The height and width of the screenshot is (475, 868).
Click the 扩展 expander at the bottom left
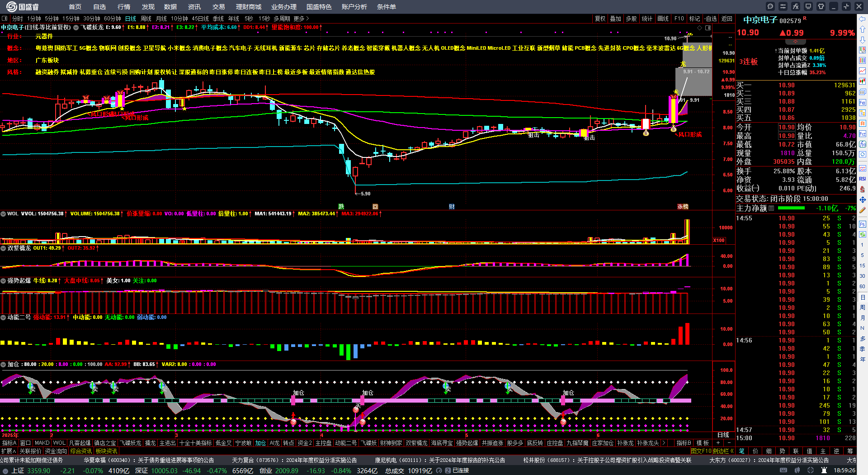[9, 451]
